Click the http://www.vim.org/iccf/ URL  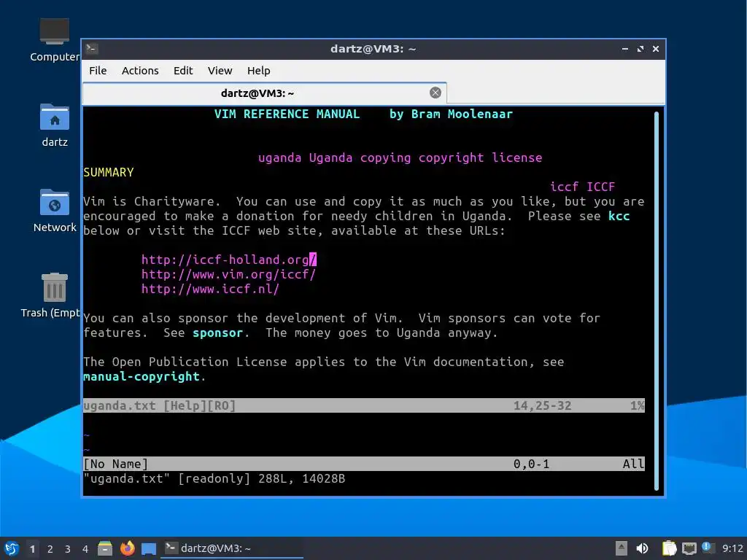pos(228,274)
